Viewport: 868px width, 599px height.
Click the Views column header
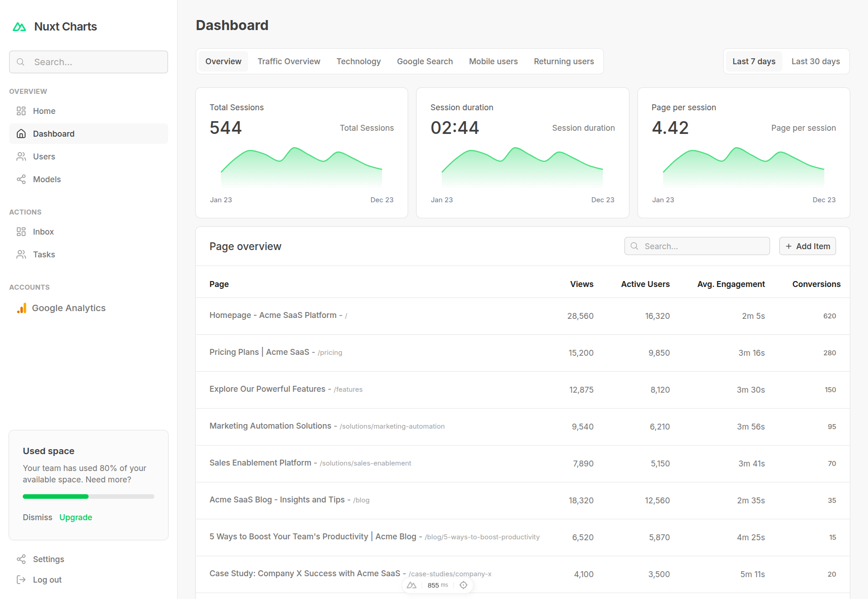tap(582, 284)
